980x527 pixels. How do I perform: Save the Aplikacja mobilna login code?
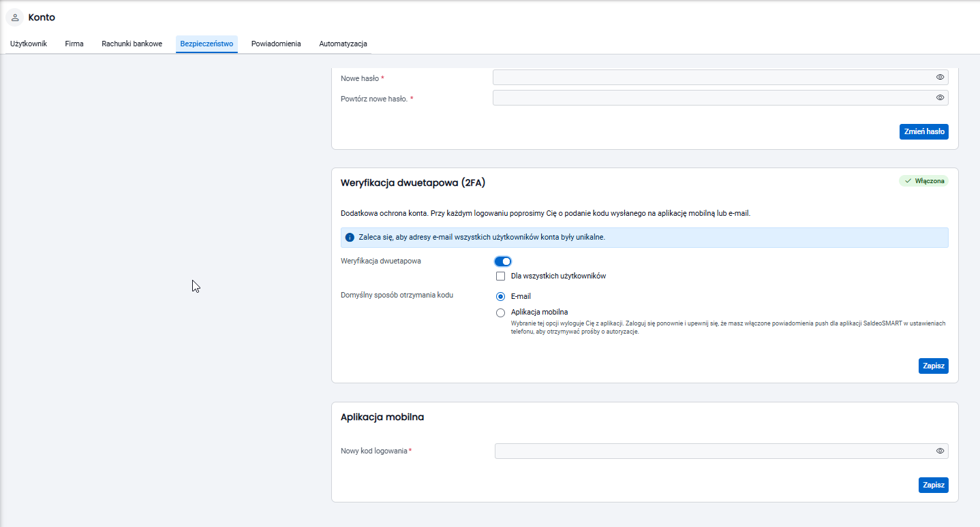[933, 485]
